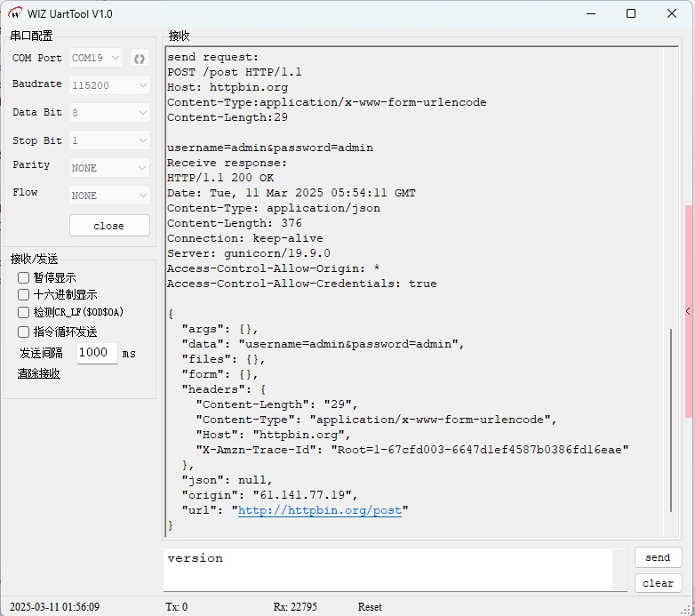Expand the side panel arrow on right edge

pyautogui.click(x=688, y=311)
